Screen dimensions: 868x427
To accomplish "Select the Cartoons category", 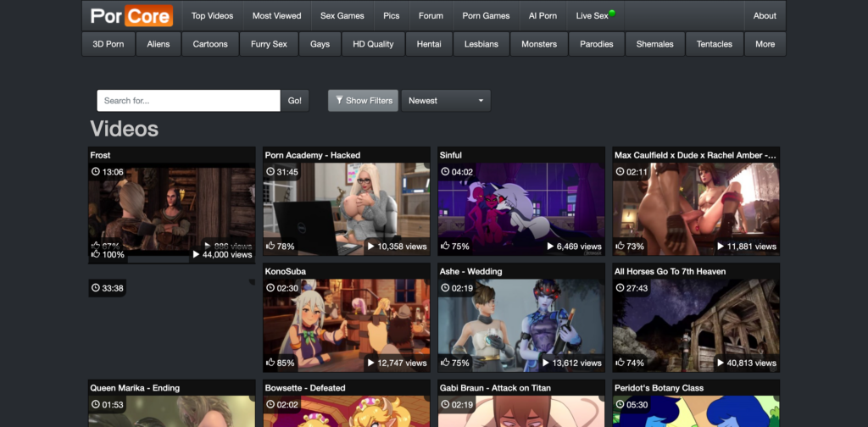I will (x=210, y=44).
